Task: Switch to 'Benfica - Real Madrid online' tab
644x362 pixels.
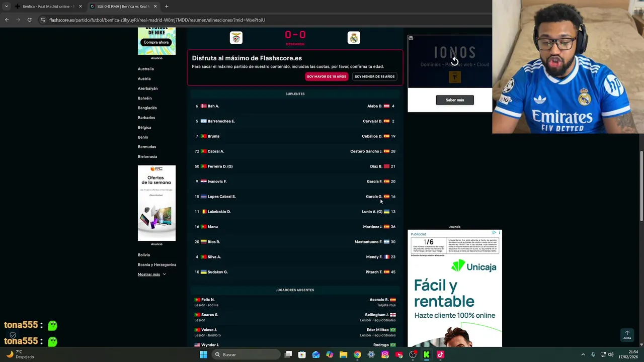Action: click(48, 7)
